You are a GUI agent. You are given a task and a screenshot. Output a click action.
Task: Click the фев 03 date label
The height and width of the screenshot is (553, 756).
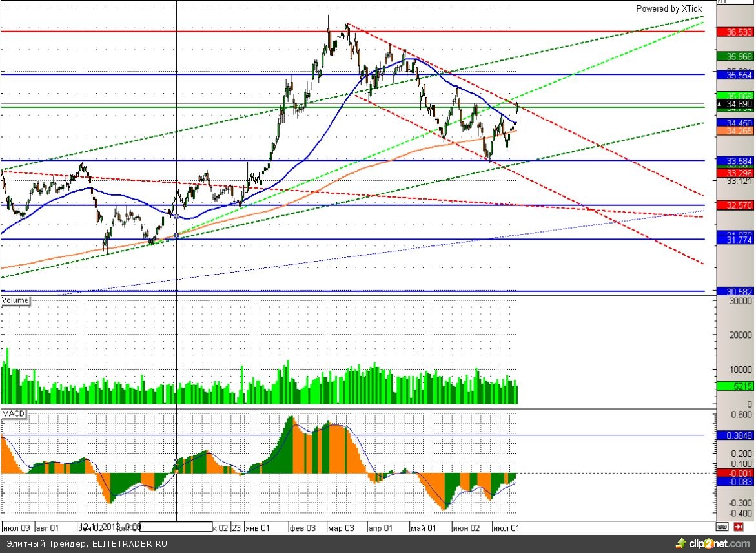(303, 528)
